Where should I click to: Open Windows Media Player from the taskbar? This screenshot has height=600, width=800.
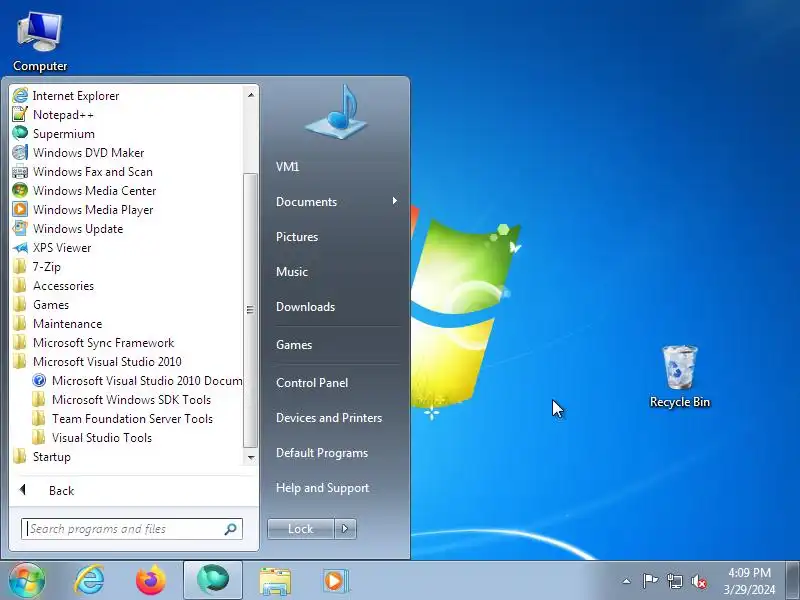[x=335, y=581]
